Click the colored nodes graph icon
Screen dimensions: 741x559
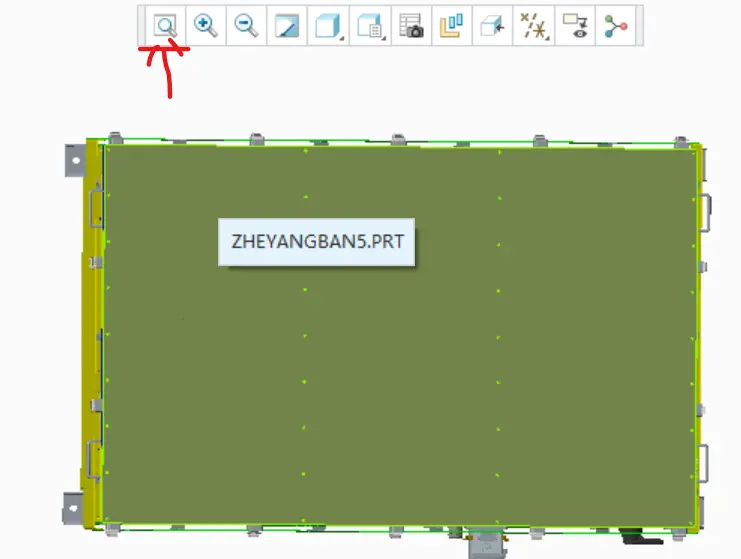(x=615, y=26)
